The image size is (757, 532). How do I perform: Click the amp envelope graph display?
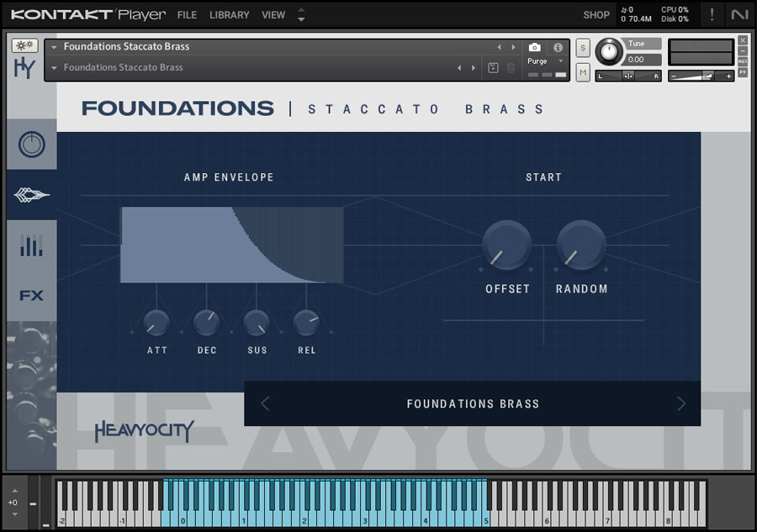(x=232, y=245)
